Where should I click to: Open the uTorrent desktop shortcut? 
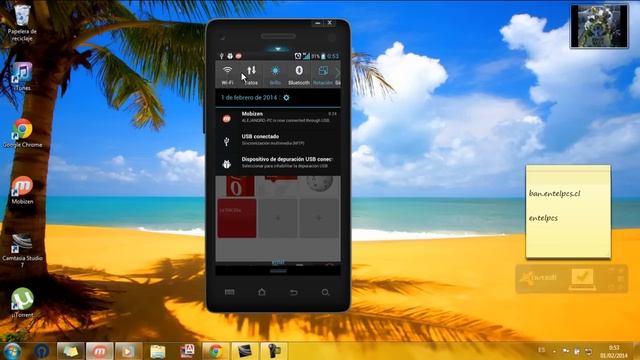22,303
